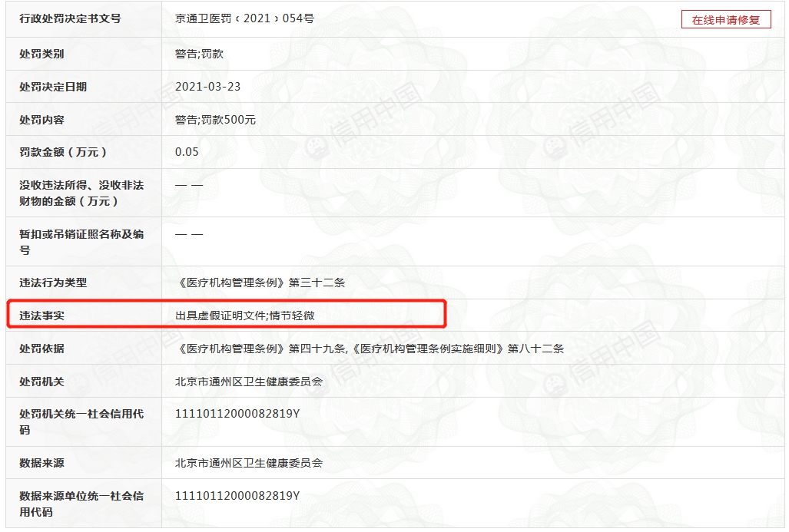Select the highlighted 违法事实 label
The width and height of the screenshot is (789, 532).
click(42, 316)
